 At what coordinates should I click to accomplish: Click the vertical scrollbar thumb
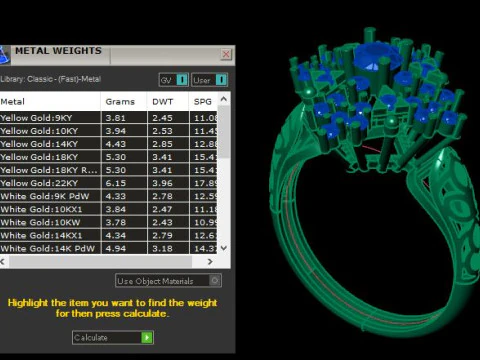point(224,132)
